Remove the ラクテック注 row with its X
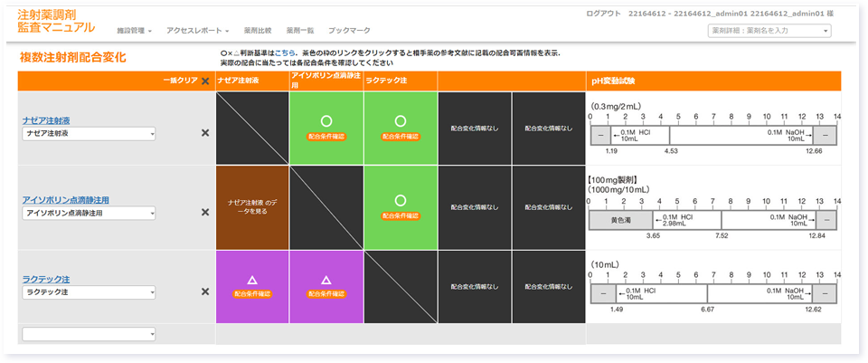The height and width of the screenshot is (363, 868). (x=205, y=291)
